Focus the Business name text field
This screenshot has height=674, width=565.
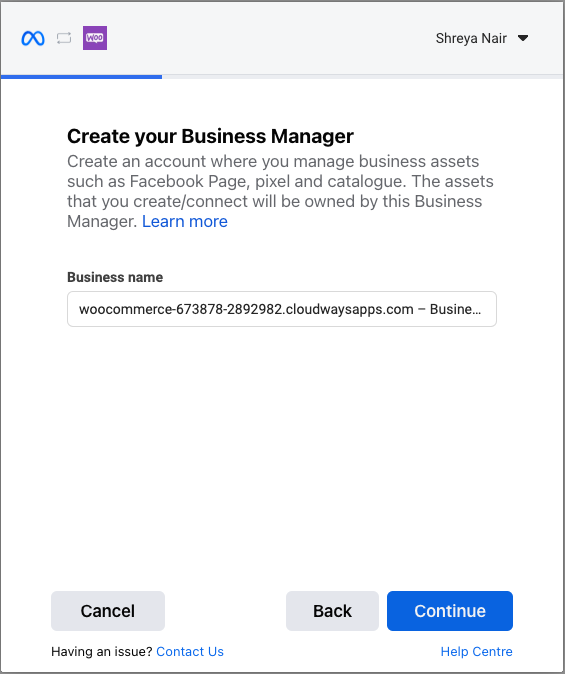[282, 309]
